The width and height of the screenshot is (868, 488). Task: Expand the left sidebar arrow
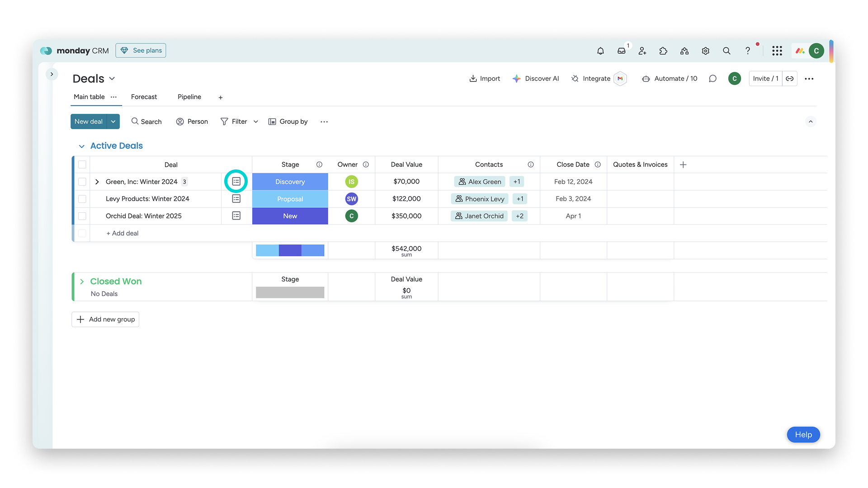tap(52, 74)
